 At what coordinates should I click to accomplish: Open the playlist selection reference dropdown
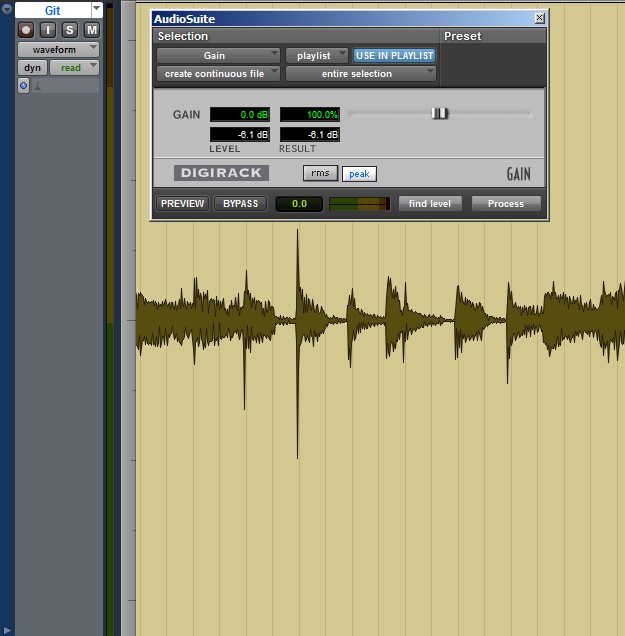coord(317,56)
